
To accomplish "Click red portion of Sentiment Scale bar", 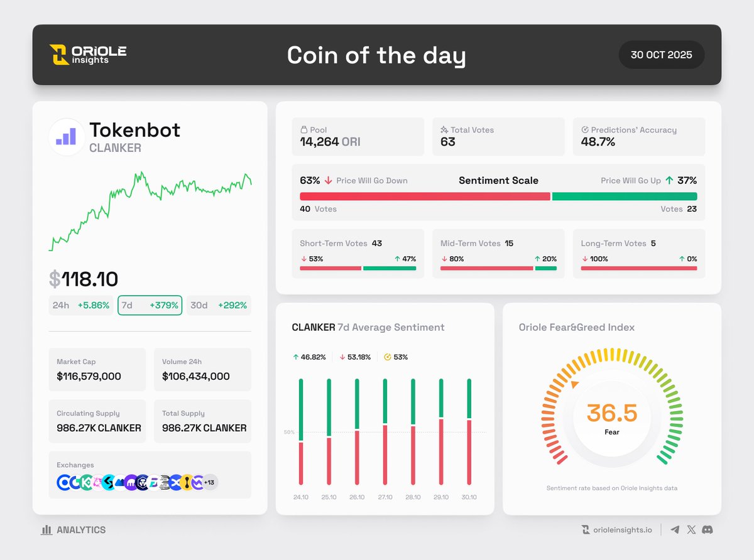I will coord(425,197).
